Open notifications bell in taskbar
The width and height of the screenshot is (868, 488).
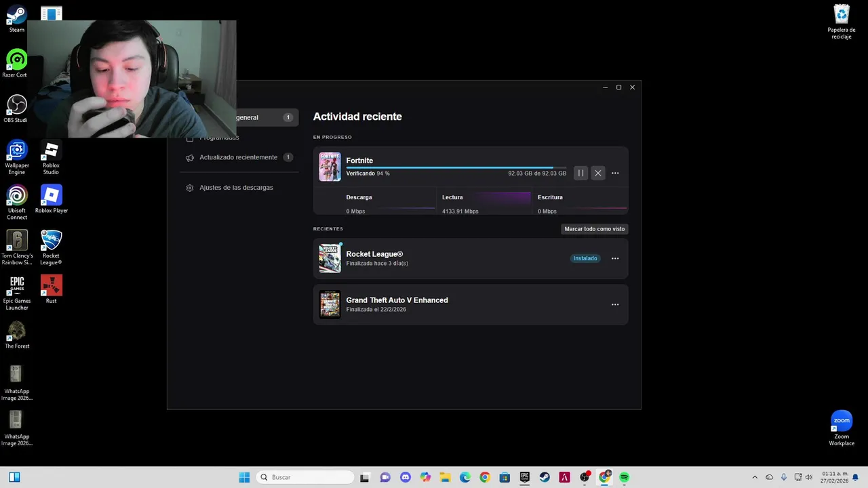pos(855,477)
